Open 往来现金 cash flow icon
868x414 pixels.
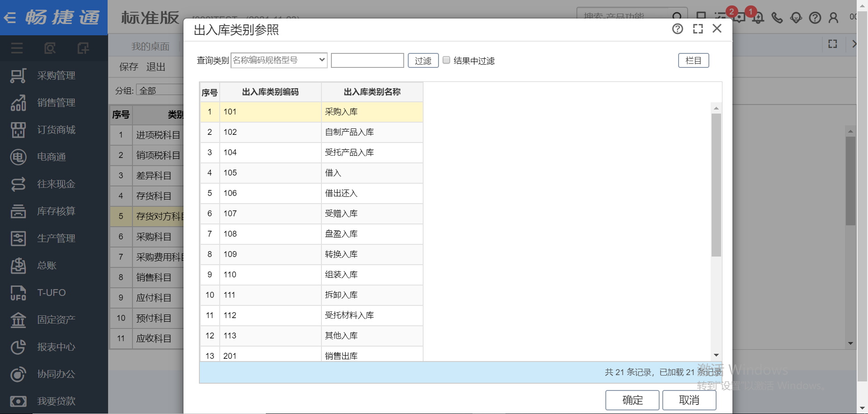[x=18, y=184]
